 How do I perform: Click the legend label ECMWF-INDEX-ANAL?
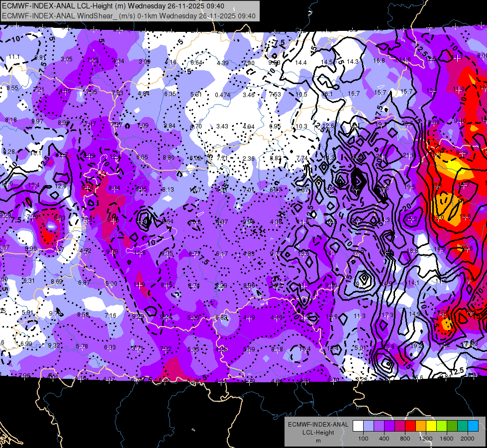pyautogui.click(x=318, y=425)
